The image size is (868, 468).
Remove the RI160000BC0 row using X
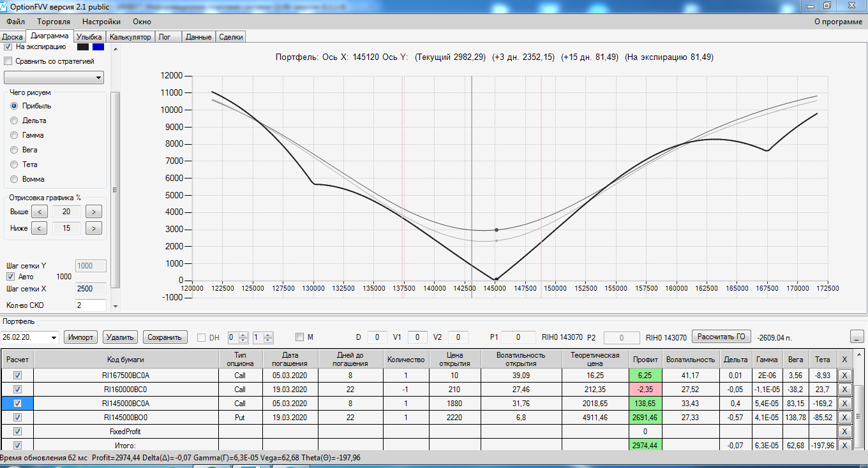click(x=844, y=389)
